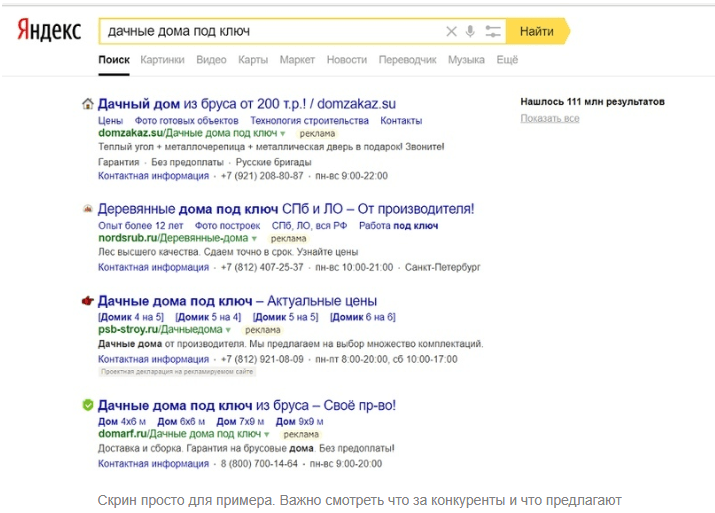Expand arrow next to nordsrub.ru URL
Screen dimensions: 715x513
254,238
